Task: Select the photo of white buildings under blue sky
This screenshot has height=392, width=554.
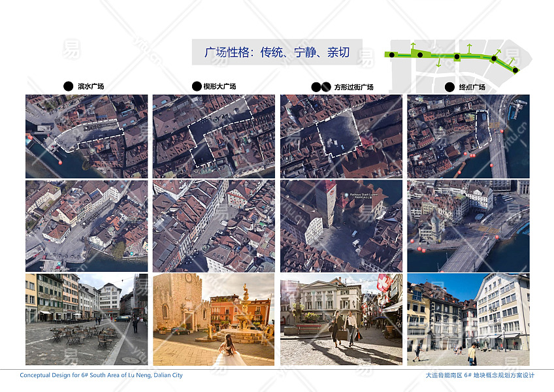Action: click(468, 319)
